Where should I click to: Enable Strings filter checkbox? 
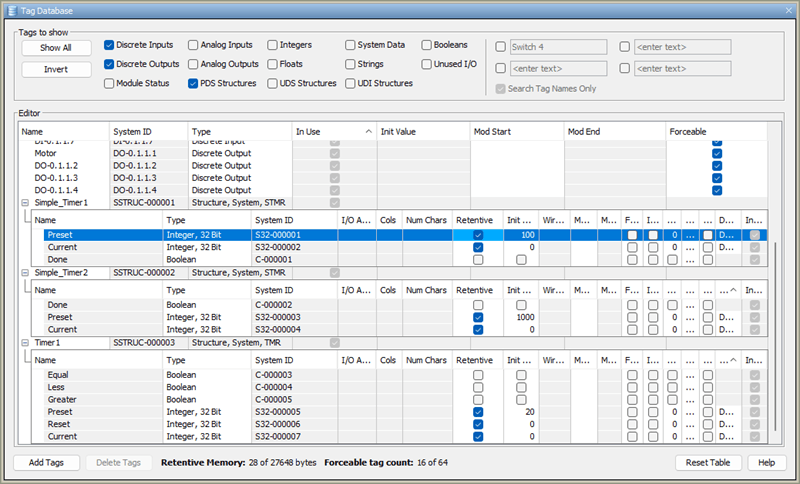click(350, 64)
